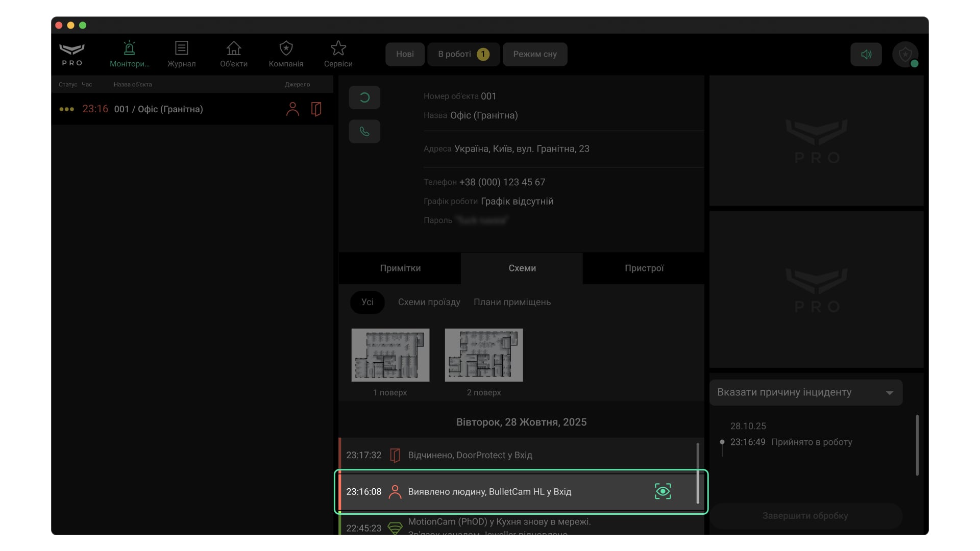Click the refresh spinner icon button
The height and width of the screenshot is (551, 980).
click(364, 97)
